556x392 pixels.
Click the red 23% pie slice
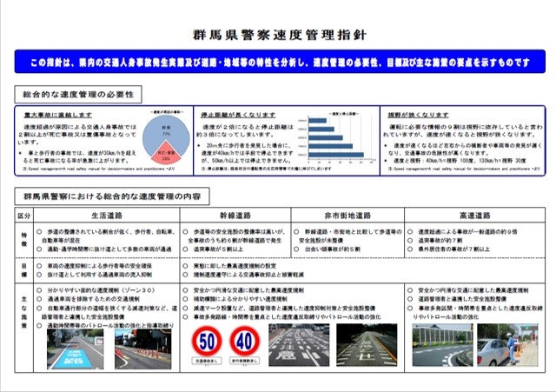click(166, 155)
